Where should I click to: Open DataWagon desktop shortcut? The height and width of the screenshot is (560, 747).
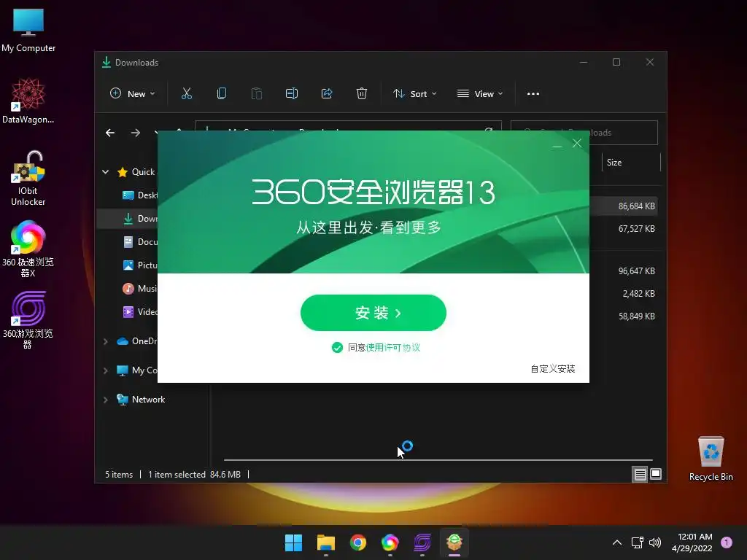[28, 101]
